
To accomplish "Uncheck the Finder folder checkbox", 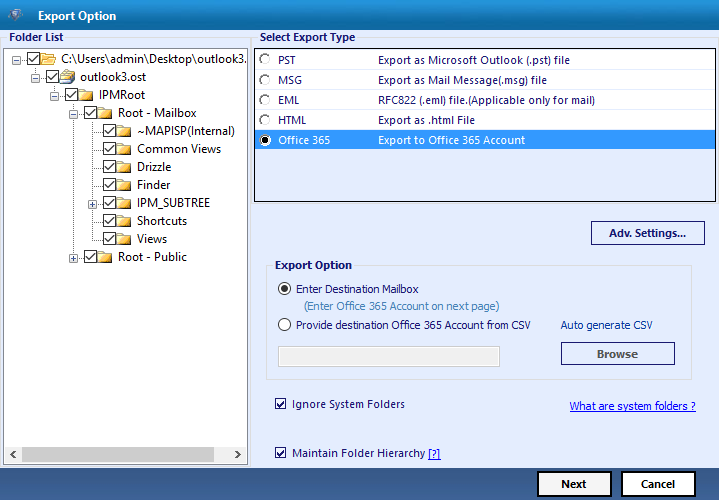I will point(109,184).
